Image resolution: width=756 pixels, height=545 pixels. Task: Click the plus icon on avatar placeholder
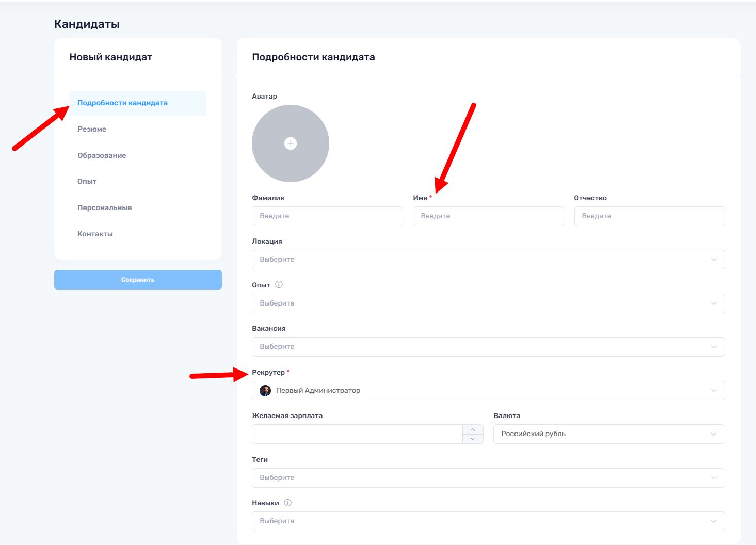(291, 143)
